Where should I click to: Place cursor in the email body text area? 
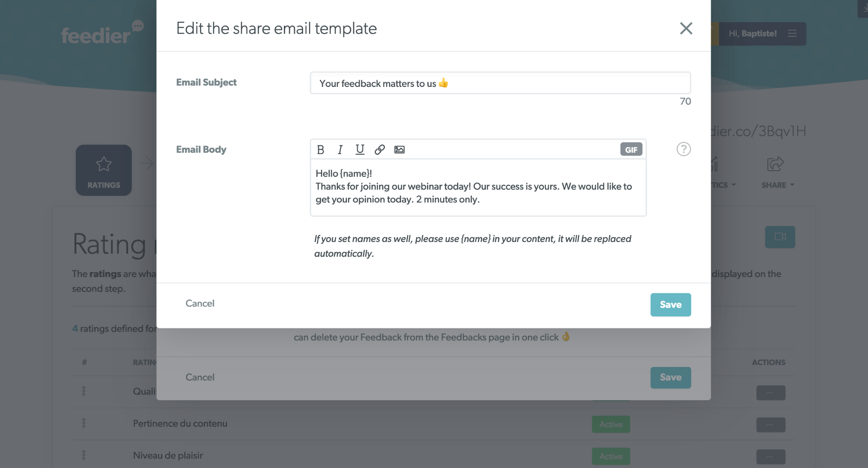[x=478, y=187]
